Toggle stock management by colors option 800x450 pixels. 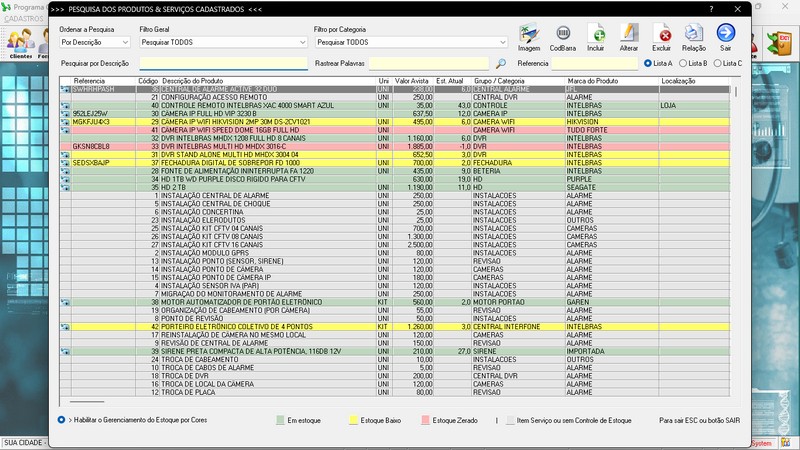pyautogui.click(x=62, y=420)
